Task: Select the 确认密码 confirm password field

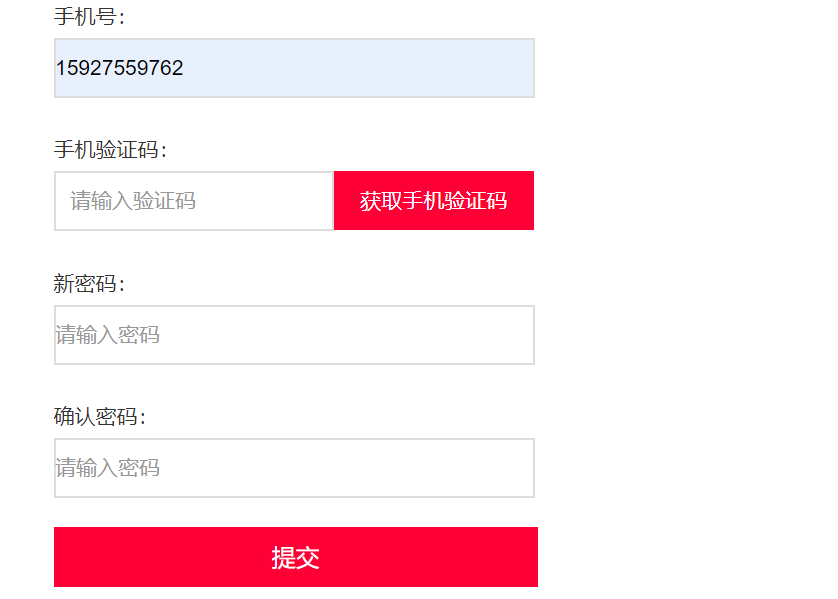Action: (x=294, y=468)
